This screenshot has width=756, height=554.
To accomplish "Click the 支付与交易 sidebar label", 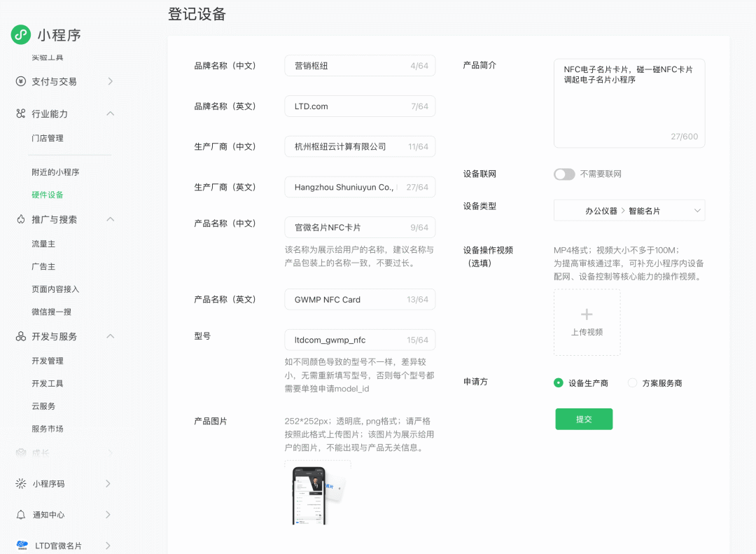I will point(54,81).
